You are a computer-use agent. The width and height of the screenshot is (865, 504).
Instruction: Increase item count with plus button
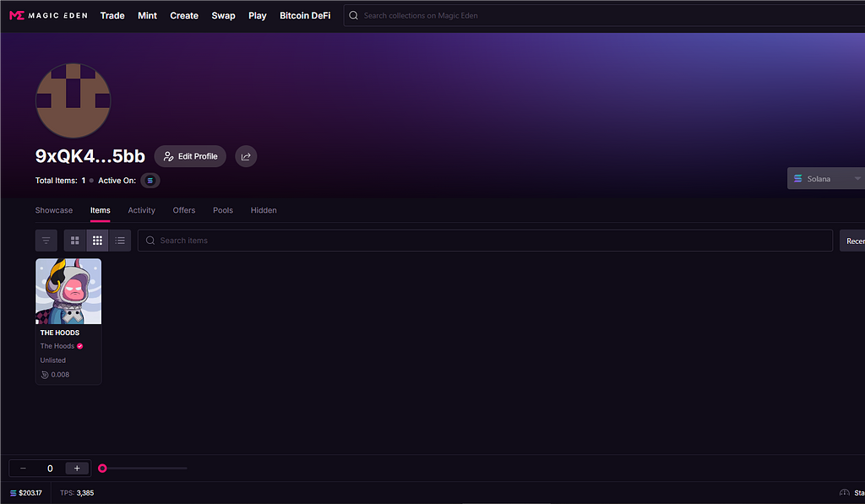point(77,469)
